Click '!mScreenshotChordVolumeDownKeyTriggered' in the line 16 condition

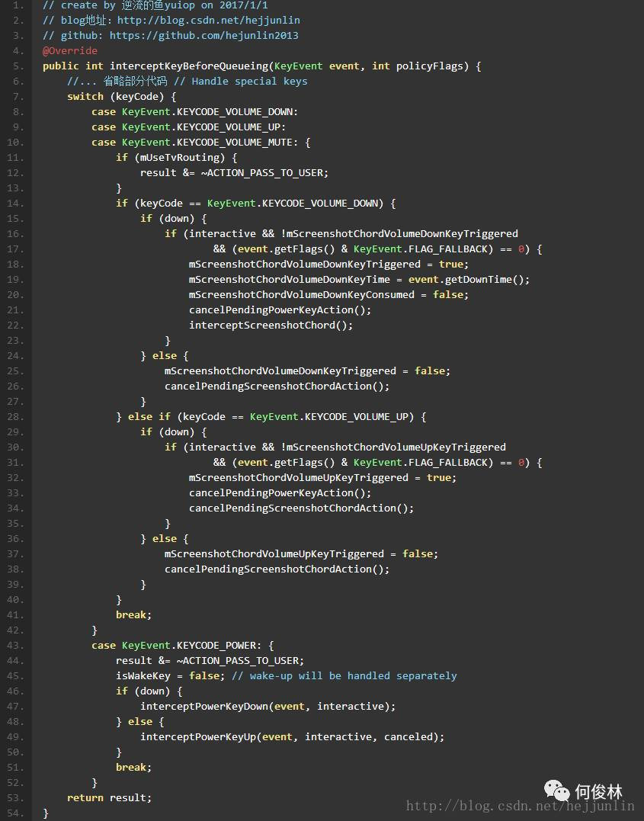pyautogui.click(x=399, y=233)
